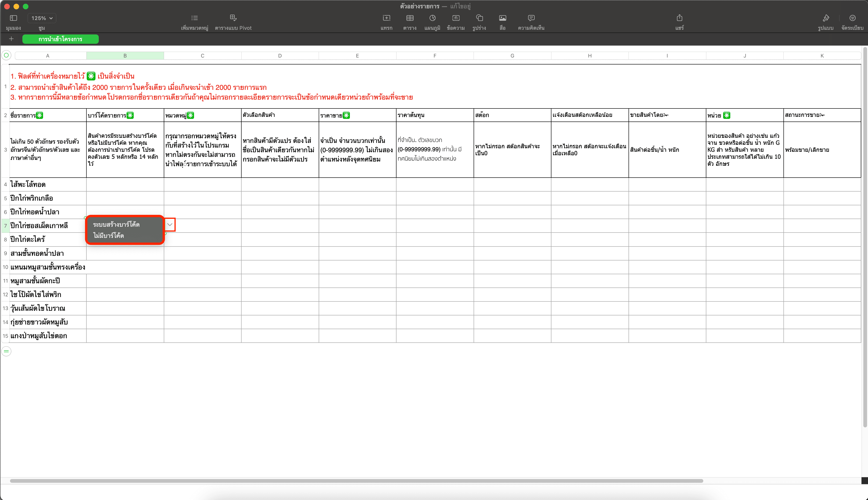868x500 pixels.
Task: Open the 125% zoom dropdown
Action: coord(42,18)
